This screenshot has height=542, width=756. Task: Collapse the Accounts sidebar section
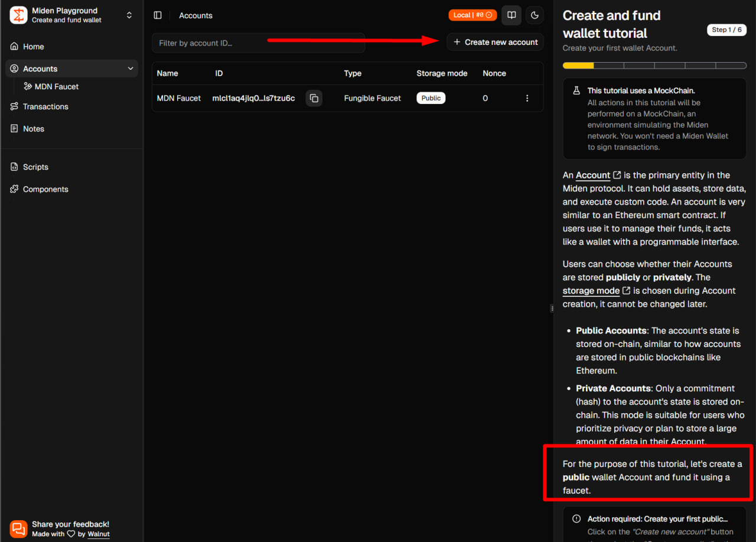131,69
